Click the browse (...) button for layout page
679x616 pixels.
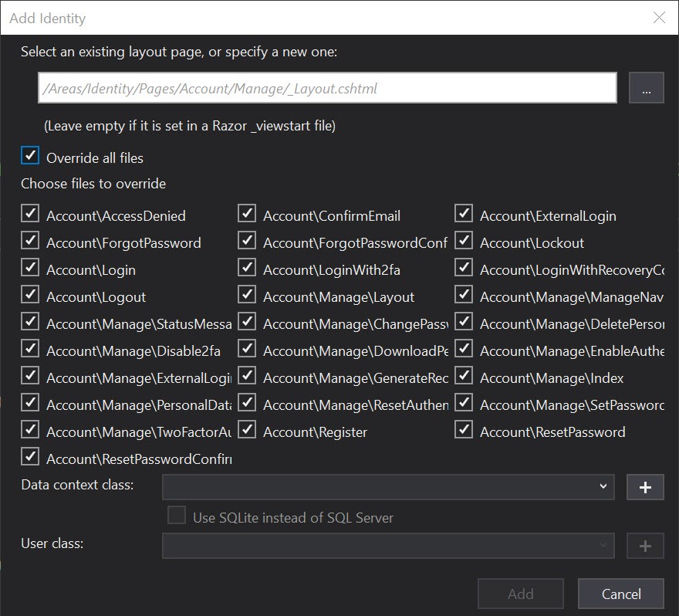[646, 88]
